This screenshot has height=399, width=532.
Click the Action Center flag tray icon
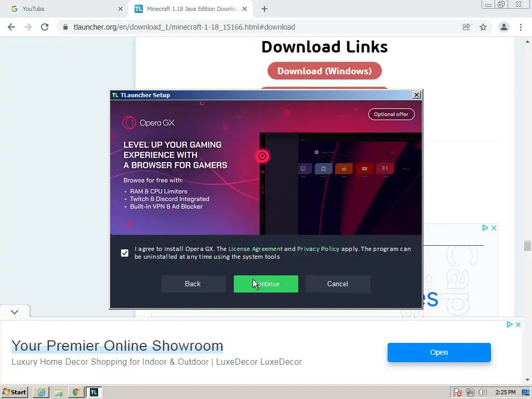coord(457,392)
